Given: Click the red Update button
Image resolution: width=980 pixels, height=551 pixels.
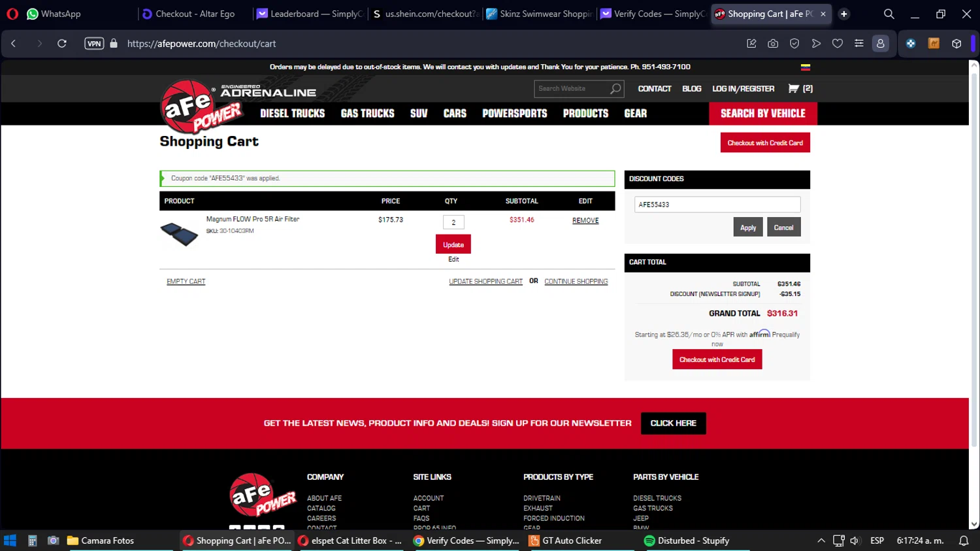Looking at the screenshot, I should 453,244.
